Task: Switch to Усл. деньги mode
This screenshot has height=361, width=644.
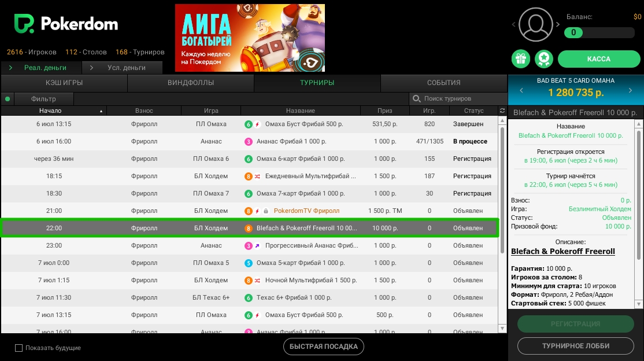Action: click(x=123, y=68)
